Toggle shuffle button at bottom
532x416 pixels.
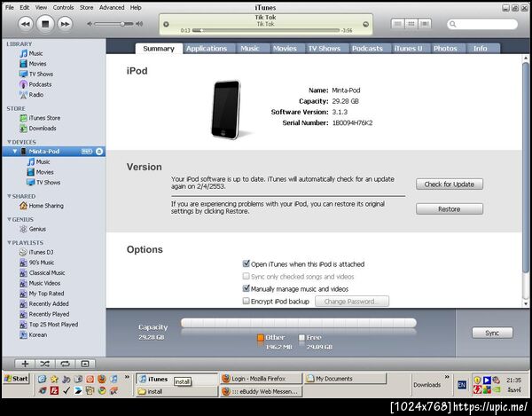tap(45, 364)
